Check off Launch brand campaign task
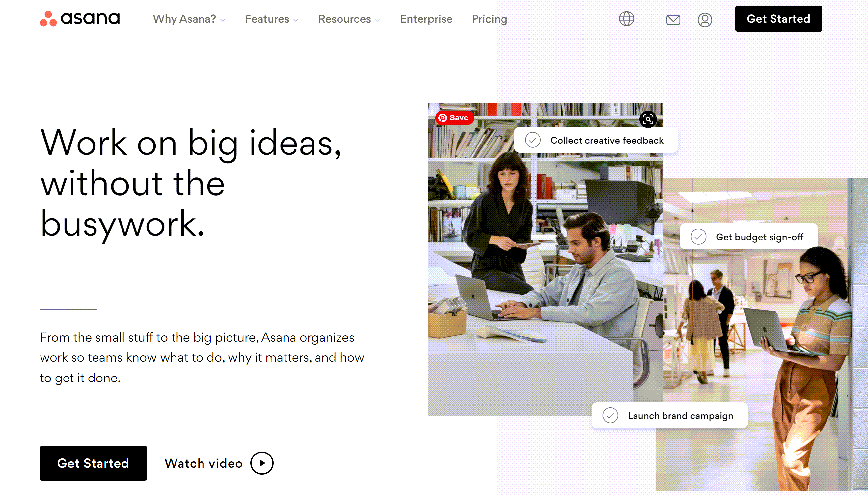 click(610, 416)
